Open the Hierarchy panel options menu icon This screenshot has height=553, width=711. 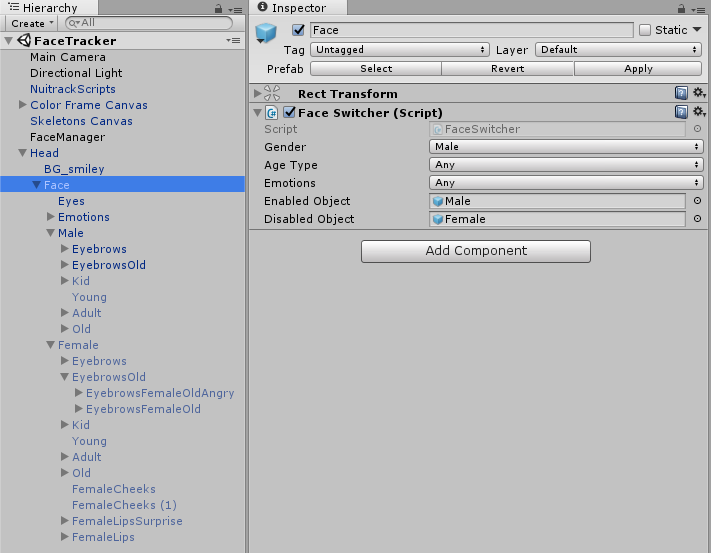coord(236,9)
